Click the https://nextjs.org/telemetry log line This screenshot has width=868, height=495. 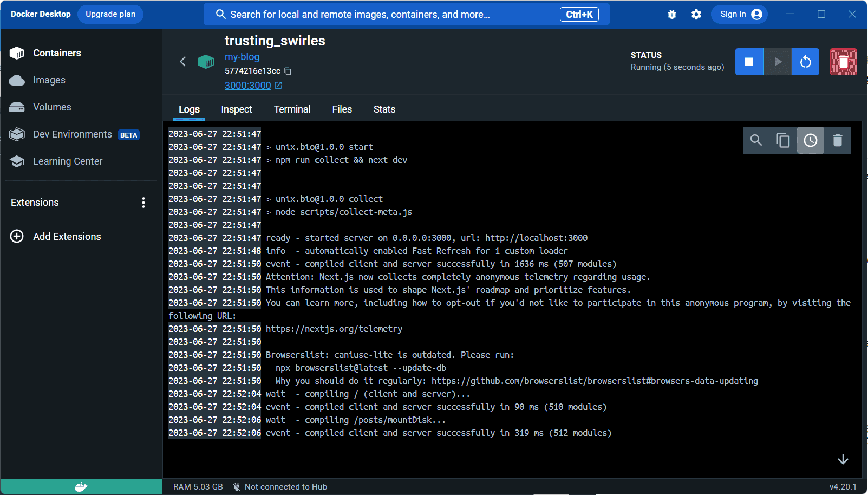[x=334, y=329]
